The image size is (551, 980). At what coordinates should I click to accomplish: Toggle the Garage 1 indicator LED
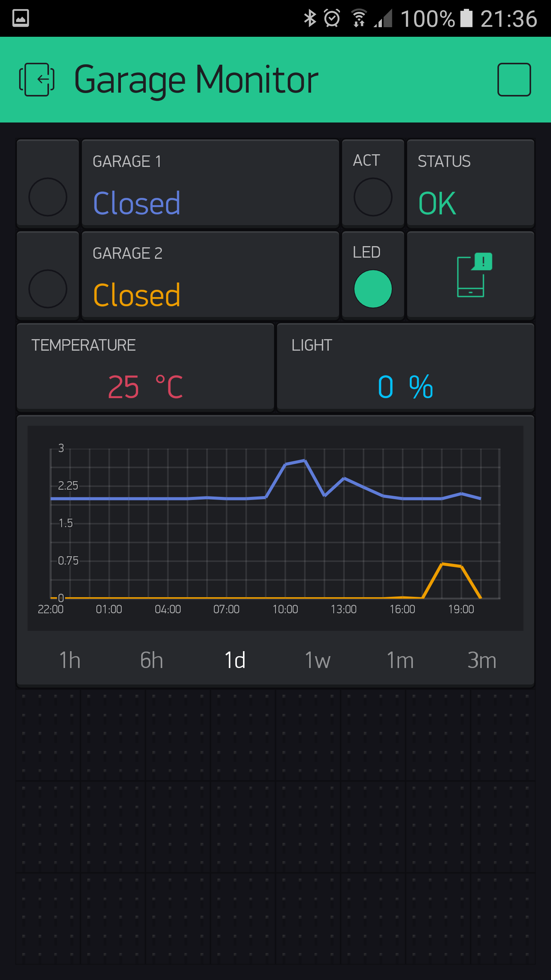(x=48, y=197)
